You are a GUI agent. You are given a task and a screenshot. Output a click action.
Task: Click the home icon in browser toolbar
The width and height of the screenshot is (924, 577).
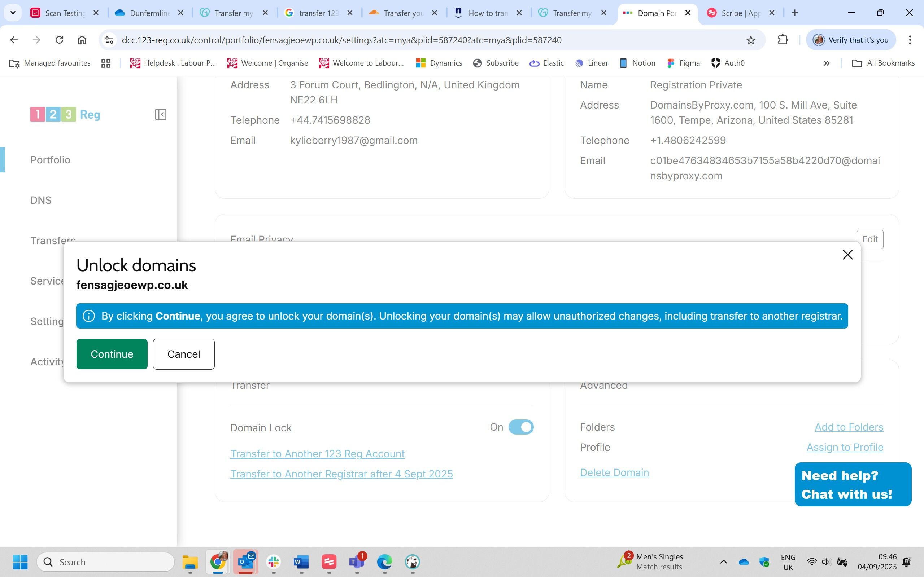82,40
